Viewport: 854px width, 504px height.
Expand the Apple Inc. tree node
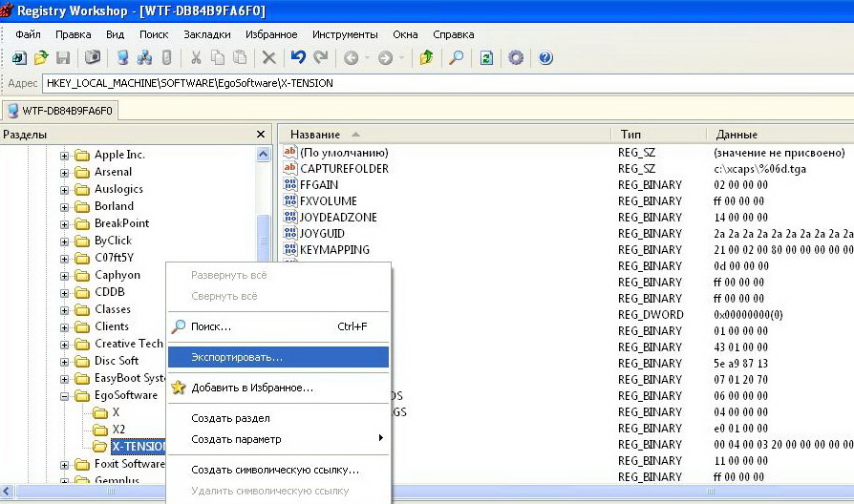(x=65, y=155)
